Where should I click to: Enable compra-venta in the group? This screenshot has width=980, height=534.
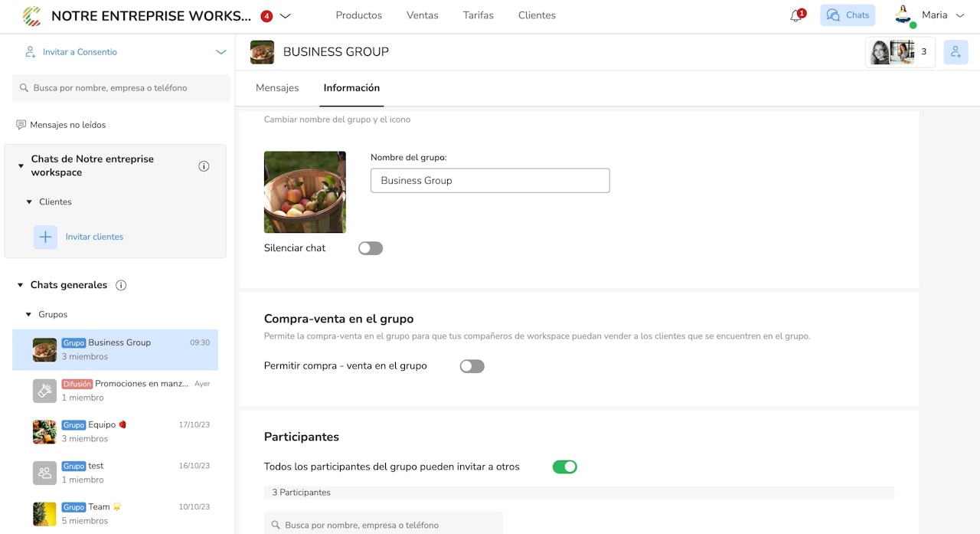point(472,366)
